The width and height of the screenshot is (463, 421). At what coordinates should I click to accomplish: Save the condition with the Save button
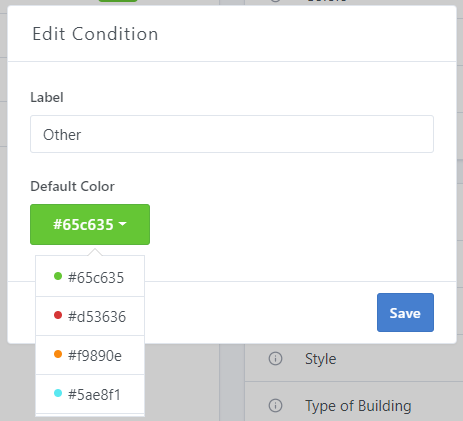tap(405, 313)
